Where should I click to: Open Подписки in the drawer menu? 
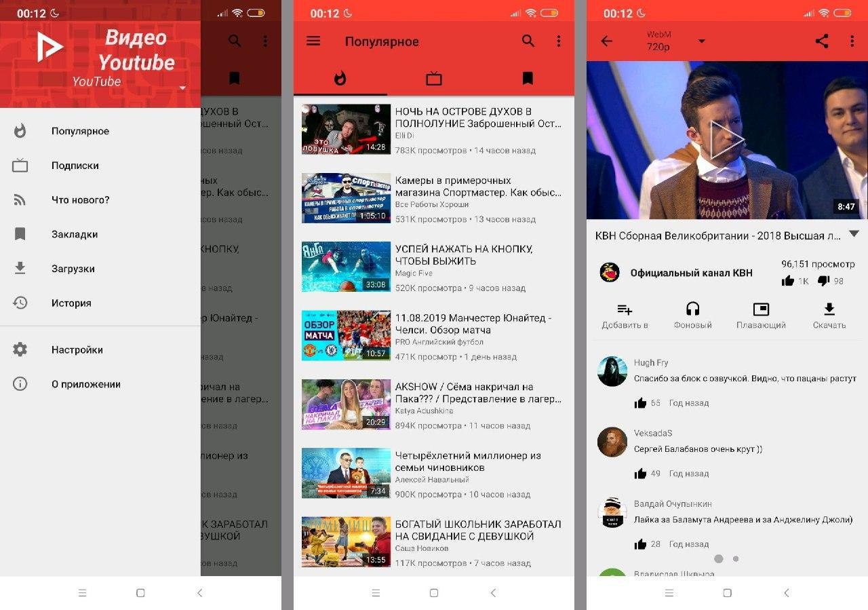click(100, 166)
